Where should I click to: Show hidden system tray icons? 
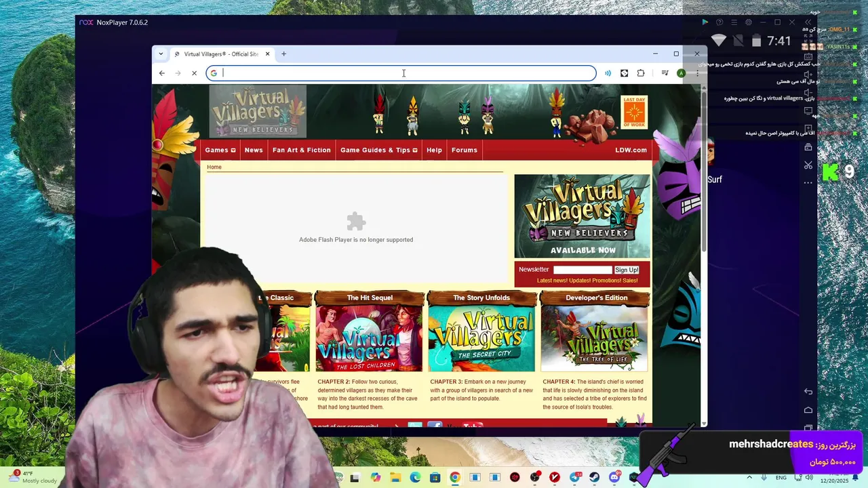749,478
